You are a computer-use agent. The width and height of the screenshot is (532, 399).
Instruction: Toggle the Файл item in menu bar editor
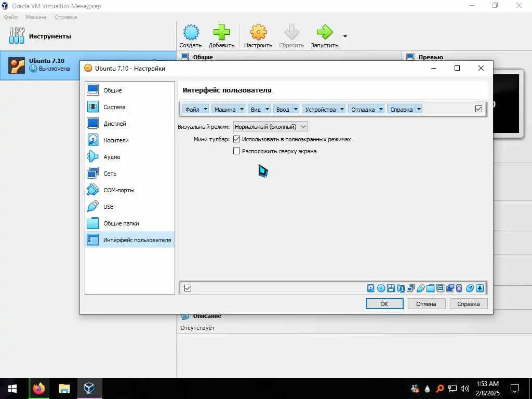(192, 109)
